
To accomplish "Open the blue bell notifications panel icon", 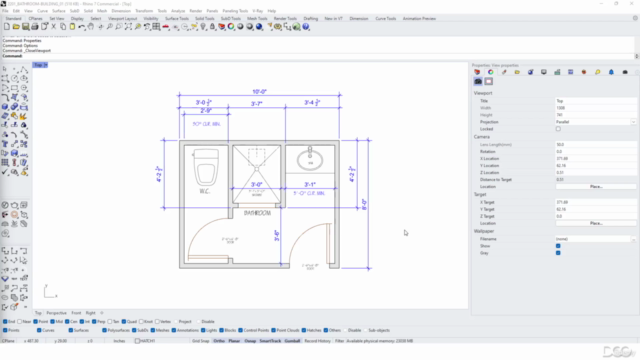I will [611, 72].
